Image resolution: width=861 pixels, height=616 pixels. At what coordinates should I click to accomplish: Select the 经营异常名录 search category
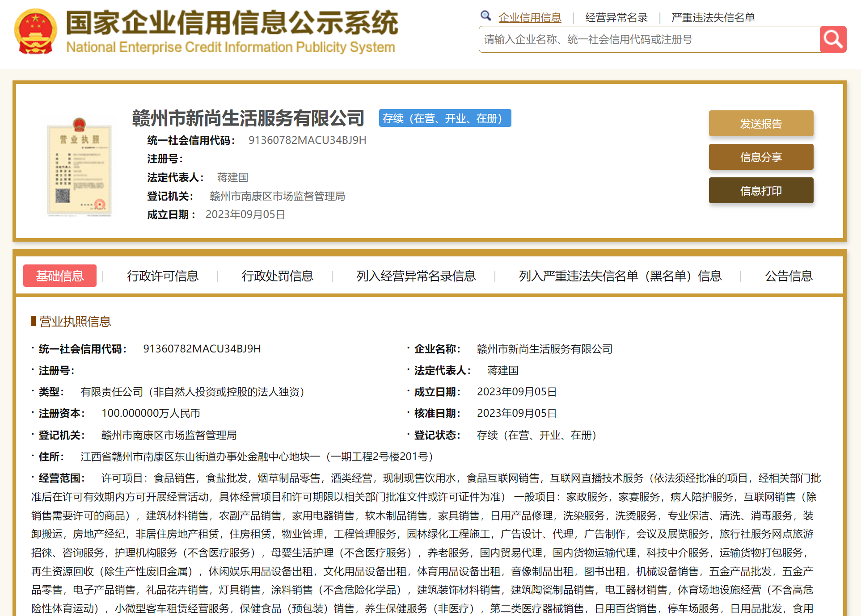(616, 17)
